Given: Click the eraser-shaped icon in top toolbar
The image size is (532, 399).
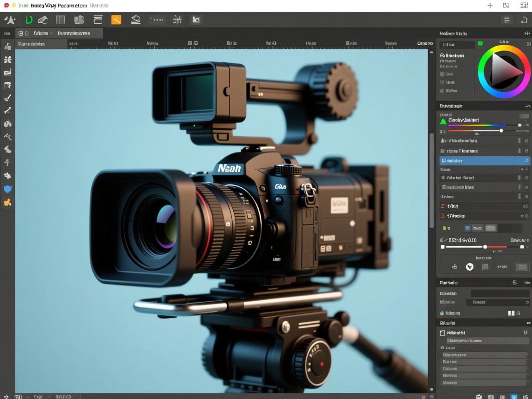Looking at the screenshot, I should coord(42,20).
